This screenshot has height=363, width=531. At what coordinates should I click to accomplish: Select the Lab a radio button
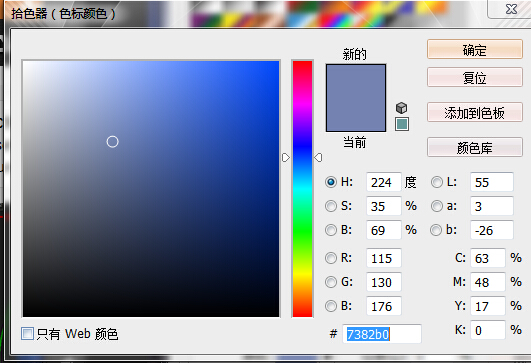click(437, 206)
